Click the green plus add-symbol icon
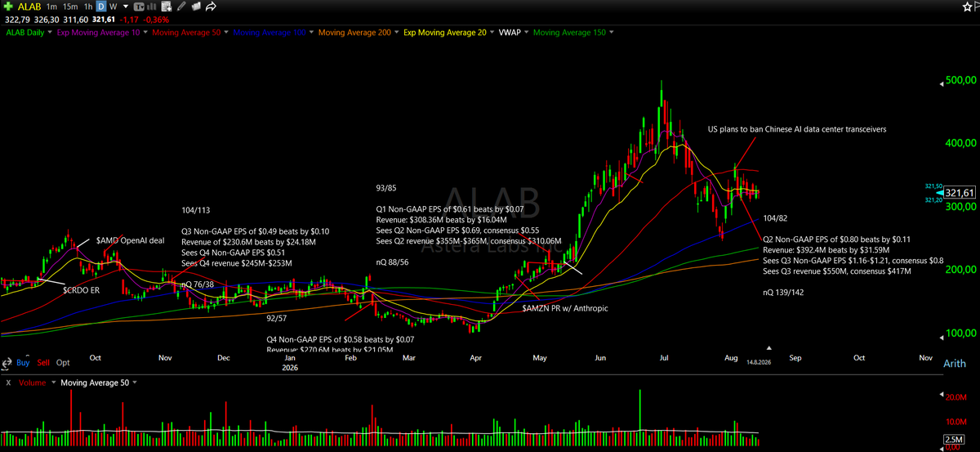Viewport: 980px width, 452px height. coord(8,7)
